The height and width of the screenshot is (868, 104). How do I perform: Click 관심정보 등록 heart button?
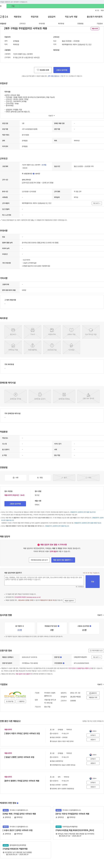point(43,70)
